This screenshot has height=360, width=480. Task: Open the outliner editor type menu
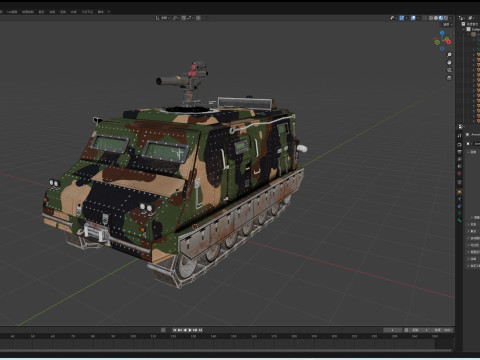click(462, 18)
